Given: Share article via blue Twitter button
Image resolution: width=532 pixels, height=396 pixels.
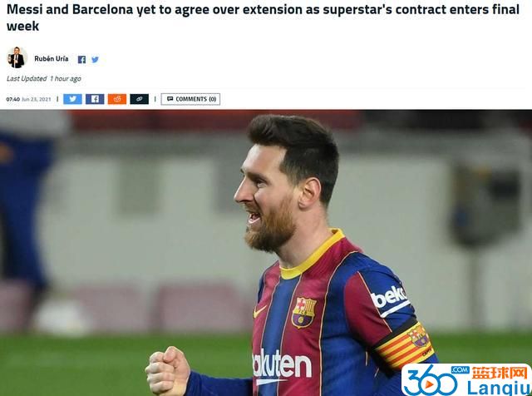Looking at the screenshot, I should click(x=72, y=99).
